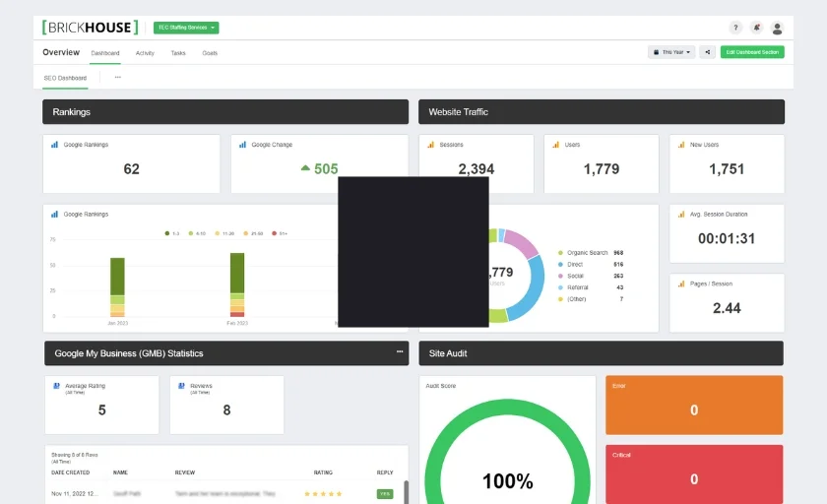Viewport: 827px width, 504px height.
Task: Click the Google Rankings value 62
Action: click(x=131, y=169)
